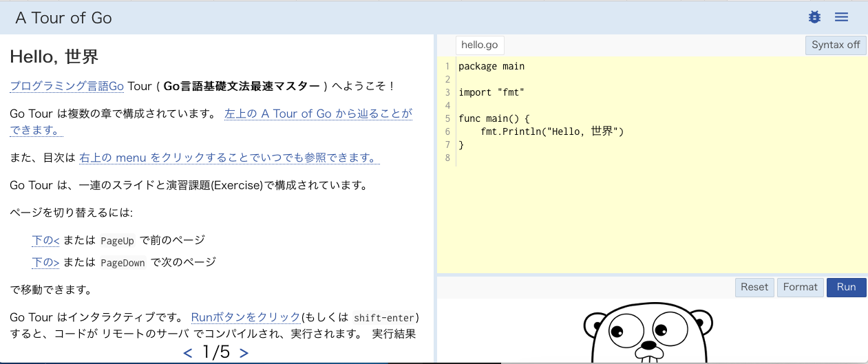Go to previous page with < arrow
868x364 pixels.
point(188,353)
